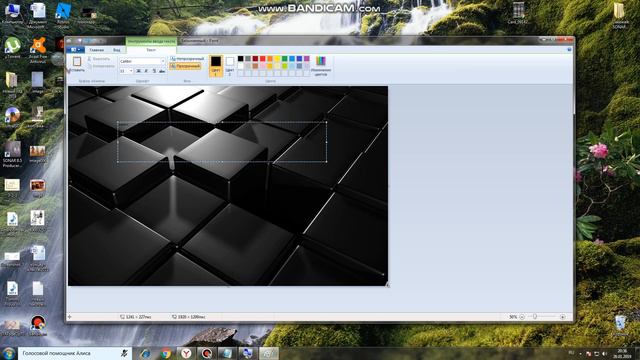Viewport: 640px width, 360px height.
Task: Click the RU language indicator in tray
Action: [571, 353]
